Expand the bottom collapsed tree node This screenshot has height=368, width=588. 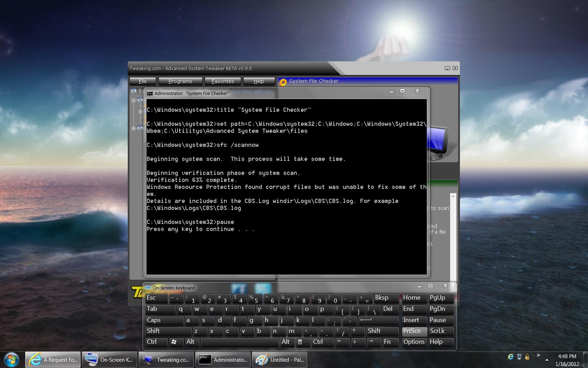click(x=134, y=129)
